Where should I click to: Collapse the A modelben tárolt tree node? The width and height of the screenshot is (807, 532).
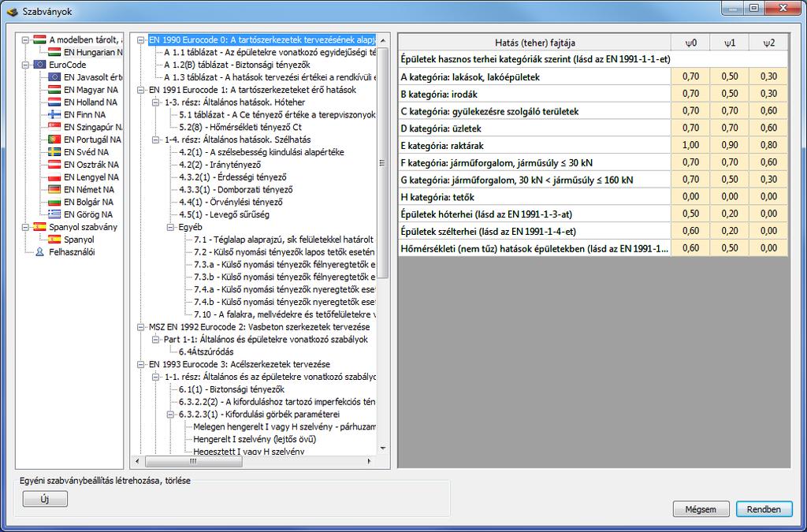[x=24, y=39]
